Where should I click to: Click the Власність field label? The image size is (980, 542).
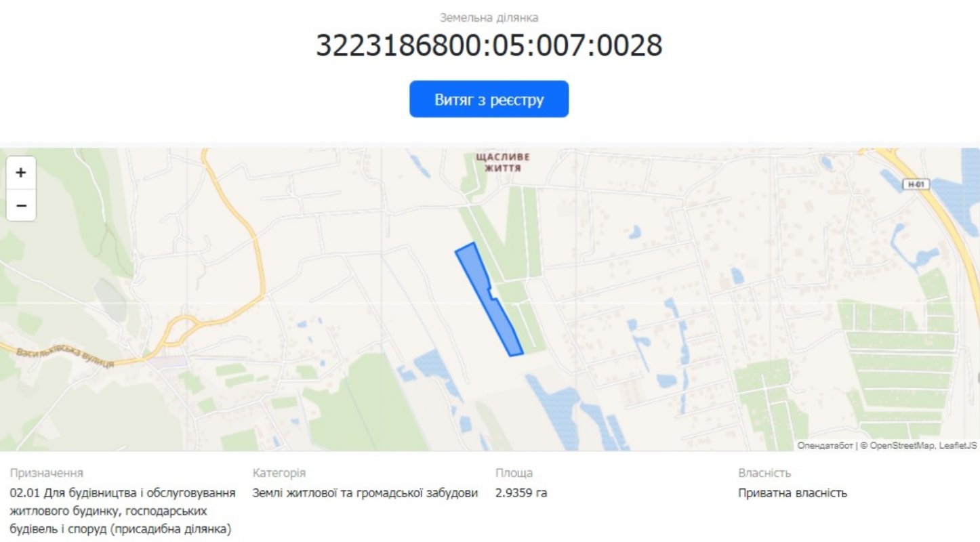click(764, 473)
